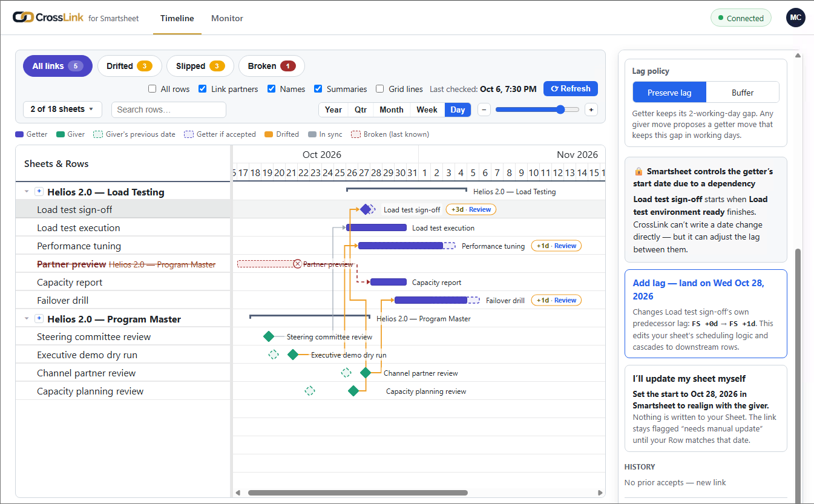This screenshot has height=504, width=814.
Task: Open the +3d Review badge for Load test sign-off
Action: pos(471,209)
